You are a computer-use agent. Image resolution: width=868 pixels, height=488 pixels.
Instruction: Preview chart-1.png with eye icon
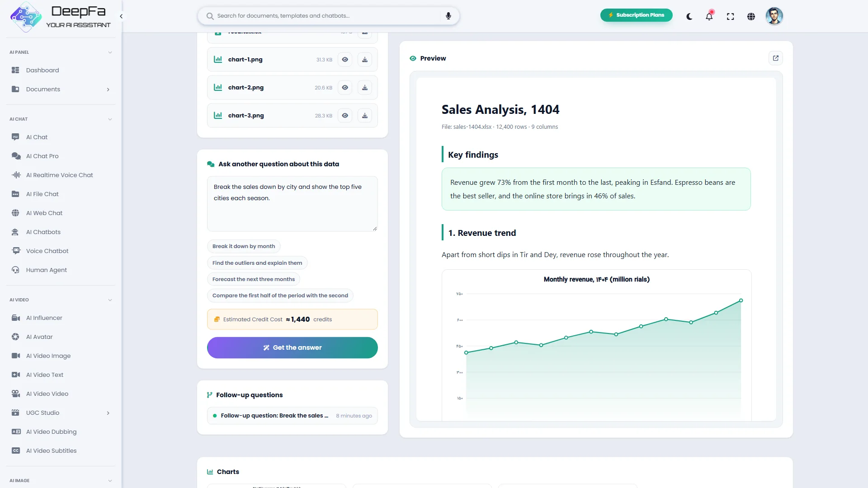(345, 60)
